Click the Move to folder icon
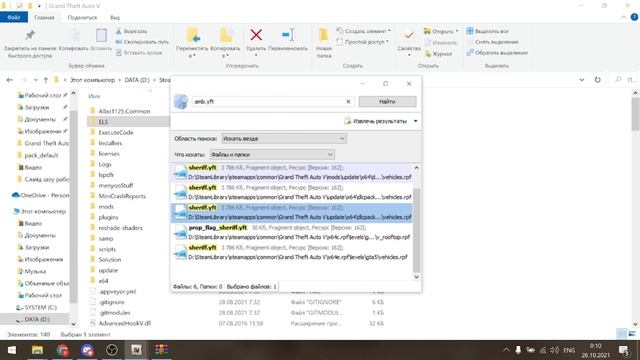 coord(193,36)
